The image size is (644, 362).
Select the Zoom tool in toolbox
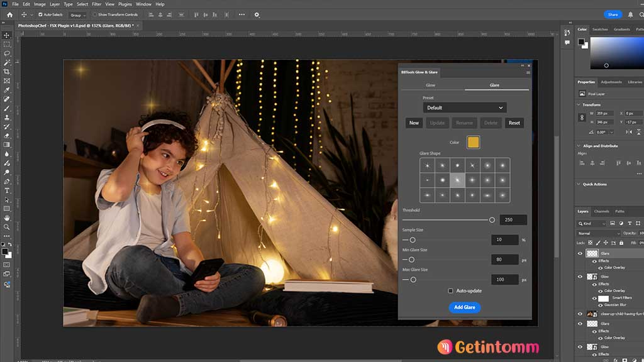point(6,227)
